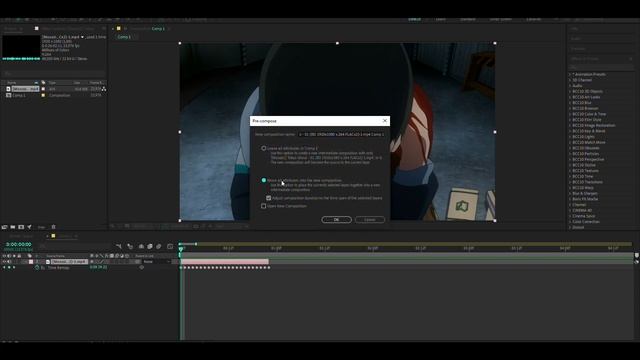Toggle Adjust composition duration checkbox
Viewport: 640px width, 360px height.
tap(269, 198)
